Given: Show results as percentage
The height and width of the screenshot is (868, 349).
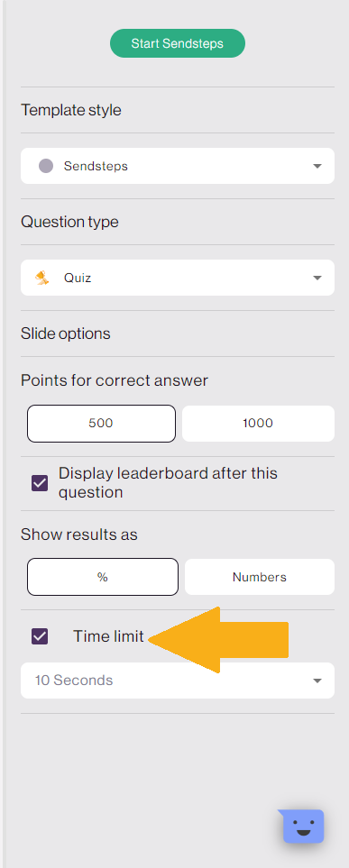Looking at the screenshot, I should [x=103, y=577].
